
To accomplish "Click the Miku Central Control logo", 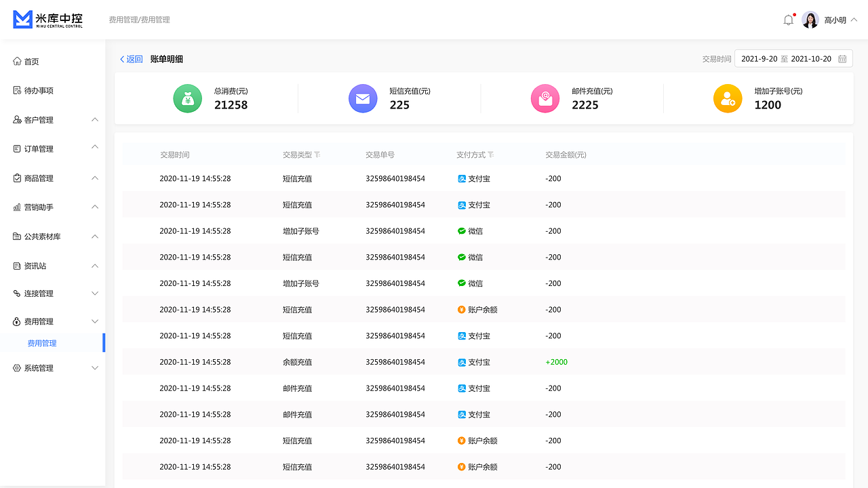I will coord(48,20).
